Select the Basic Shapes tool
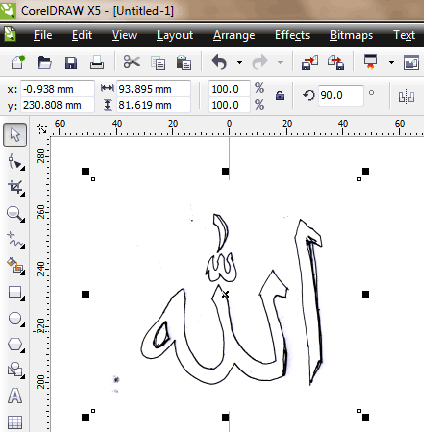 16,370
